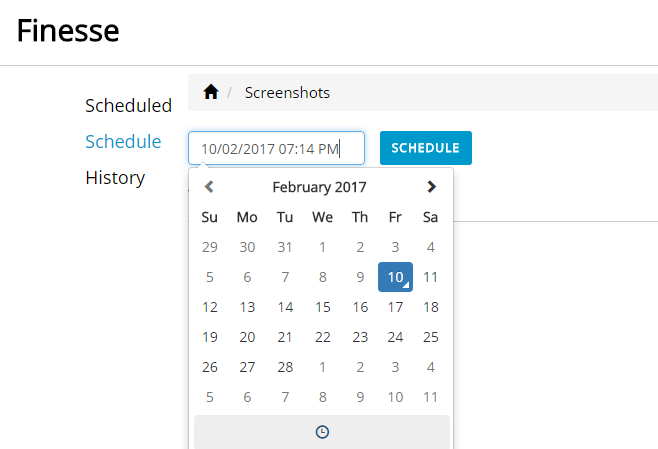Viewport: 658px width, 449px height.
Task: Expand the February 2017 month selector
Action: coord(319,187)
